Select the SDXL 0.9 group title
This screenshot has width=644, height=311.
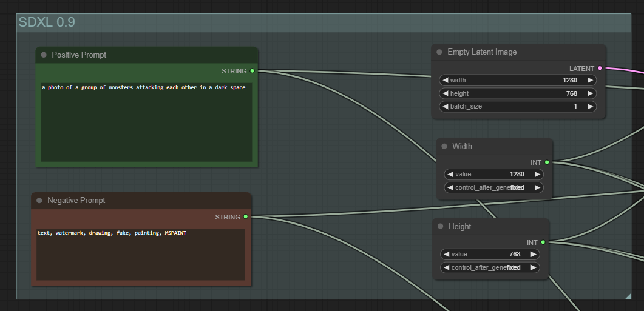[47, 22]
